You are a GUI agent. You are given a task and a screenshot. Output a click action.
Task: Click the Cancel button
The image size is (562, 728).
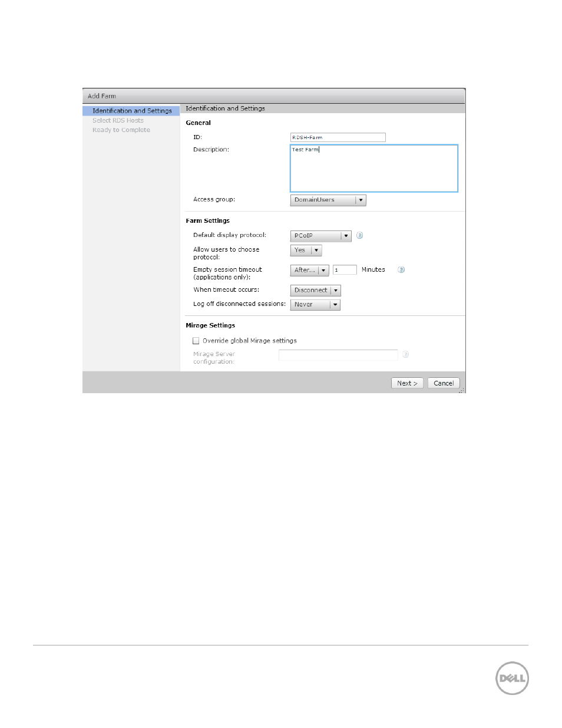(x=444, y=383)
